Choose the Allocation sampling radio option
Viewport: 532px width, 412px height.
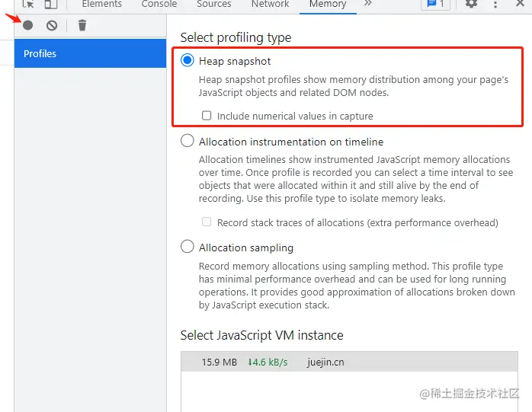point(187,247)
